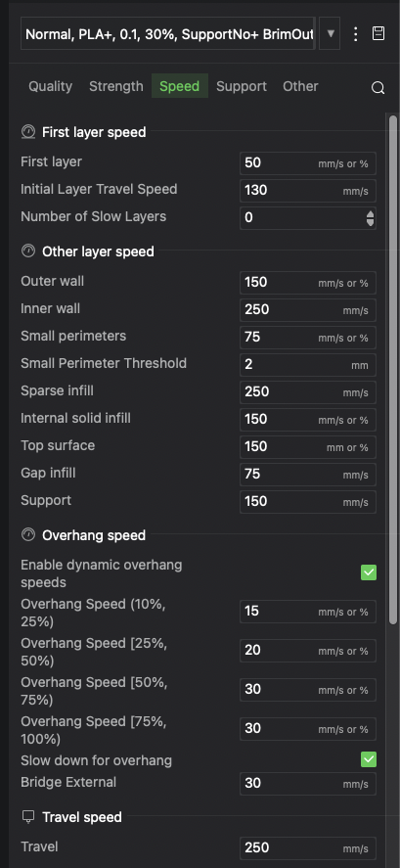Screen dimensions: 400x868
Task: Expand the print preset dropdown arrow
Action: pyautogui.click(x=331, y=33)
